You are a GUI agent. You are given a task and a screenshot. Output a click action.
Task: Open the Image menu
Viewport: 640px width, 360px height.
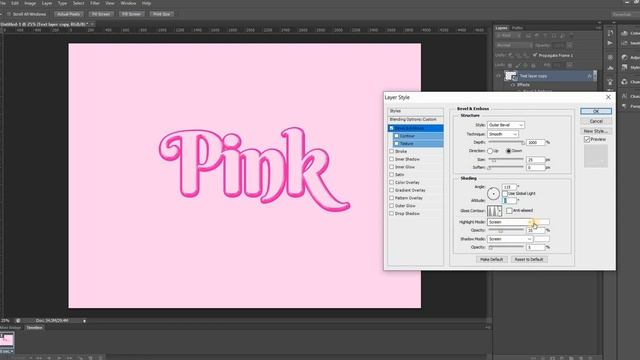[30, 3]
